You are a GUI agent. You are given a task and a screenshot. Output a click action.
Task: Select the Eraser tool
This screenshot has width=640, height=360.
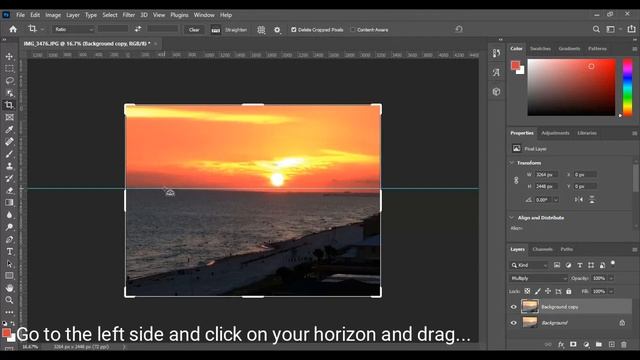pyautogui.click(x=9, y=190)
